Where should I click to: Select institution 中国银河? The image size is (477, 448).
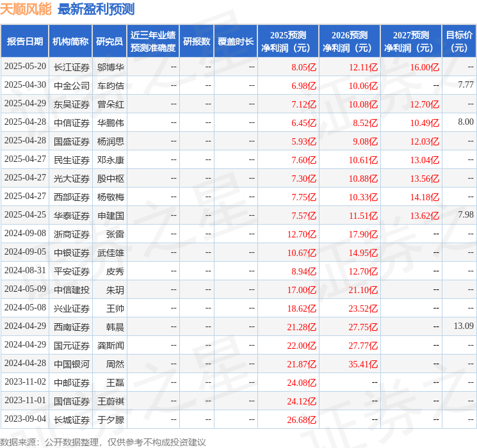[72, 364]
